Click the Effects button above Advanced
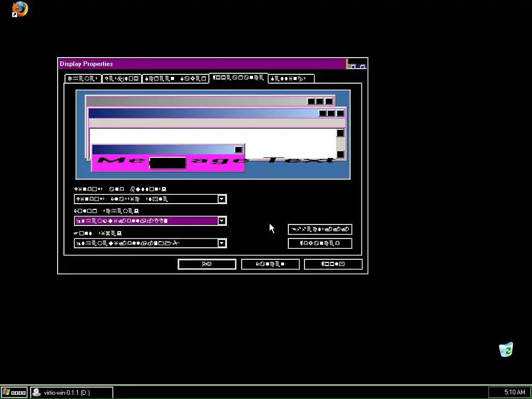 [320, 229]
